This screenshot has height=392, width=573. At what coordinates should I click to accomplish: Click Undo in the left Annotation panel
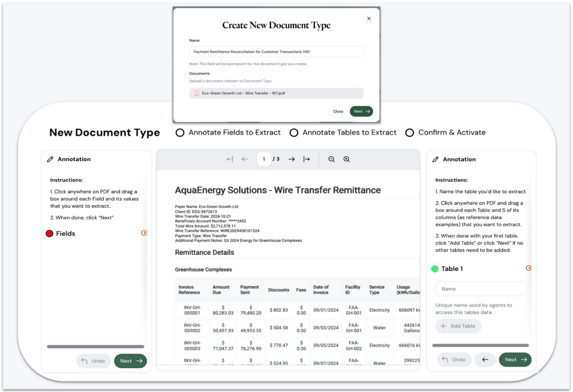(93, 361)
